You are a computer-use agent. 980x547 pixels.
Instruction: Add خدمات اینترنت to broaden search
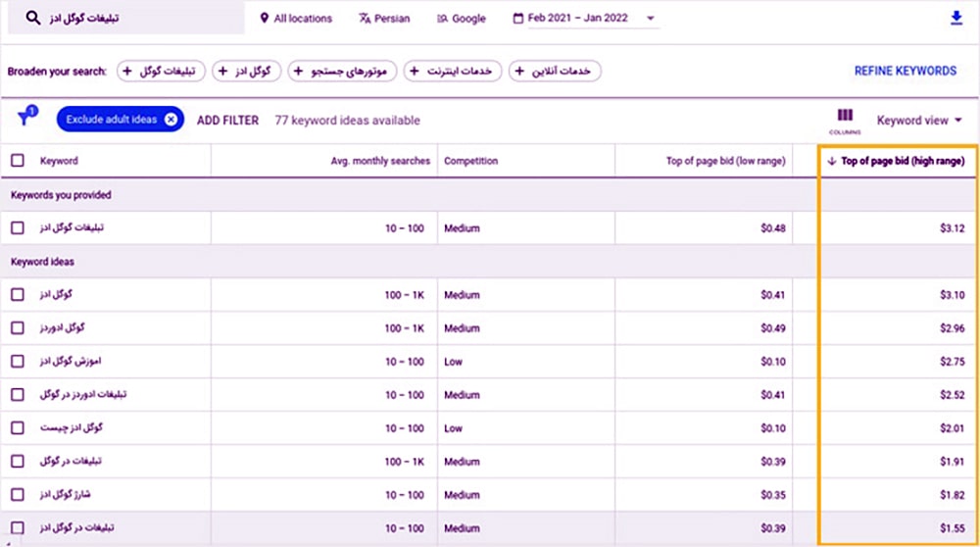tap(453, 71)
